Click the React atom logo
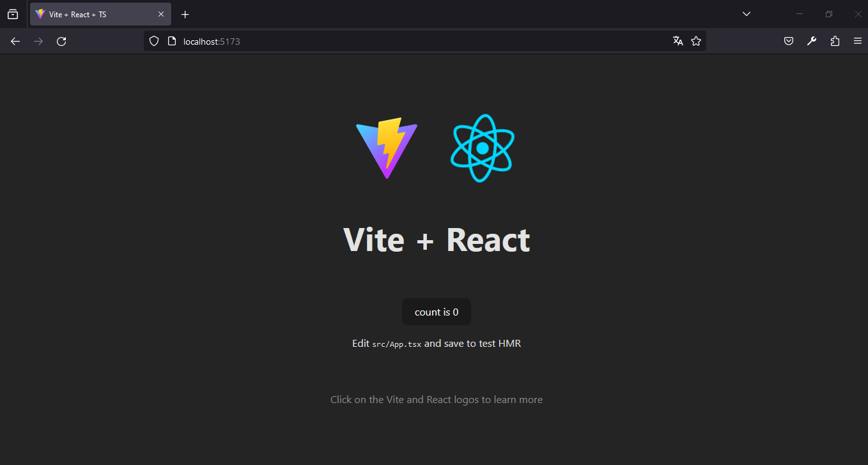Viewport: 868px width, 465px height. [x=482, y=148]
